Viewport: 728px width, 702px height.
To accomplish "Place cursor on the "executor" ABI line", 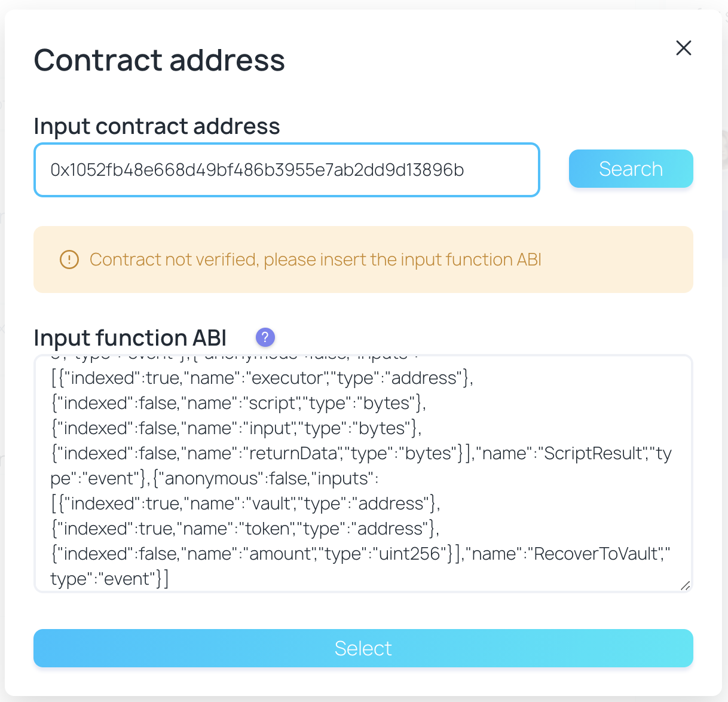I will (x=262, y=378).
